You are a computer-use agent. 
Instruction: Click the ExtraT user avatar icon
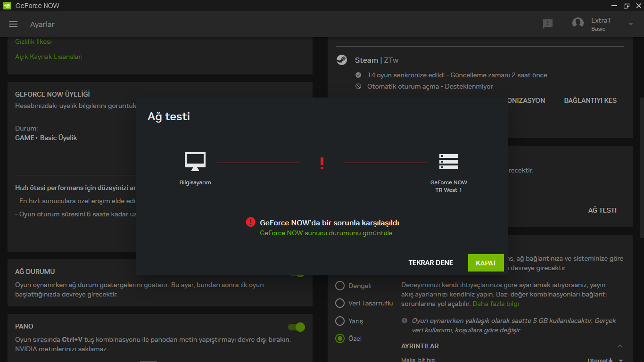(x=578, y=23)
